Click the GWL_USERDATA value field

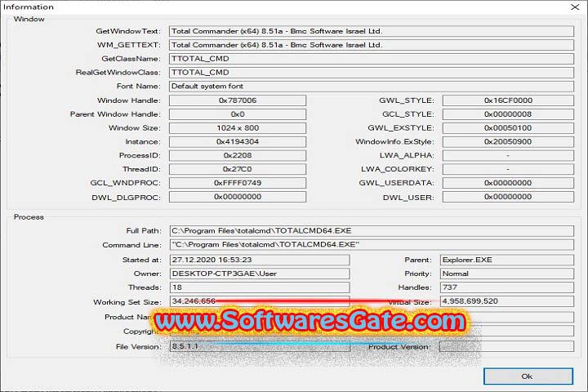click(x=508, y=183)
